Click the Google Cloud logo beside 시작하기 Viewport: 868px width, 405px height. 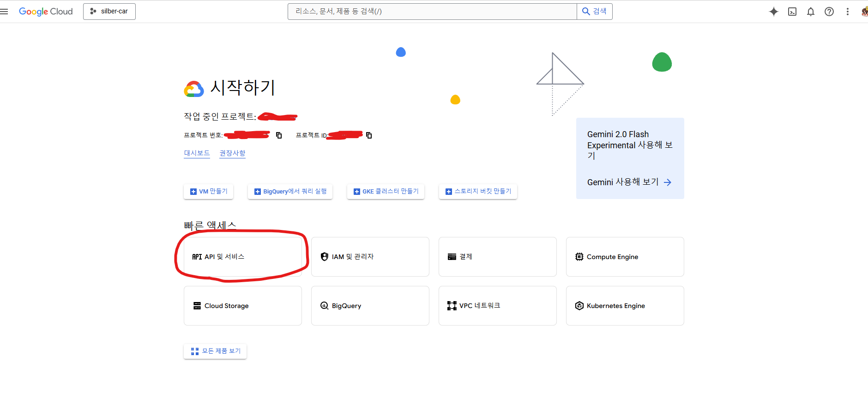[x=194, y=89]
